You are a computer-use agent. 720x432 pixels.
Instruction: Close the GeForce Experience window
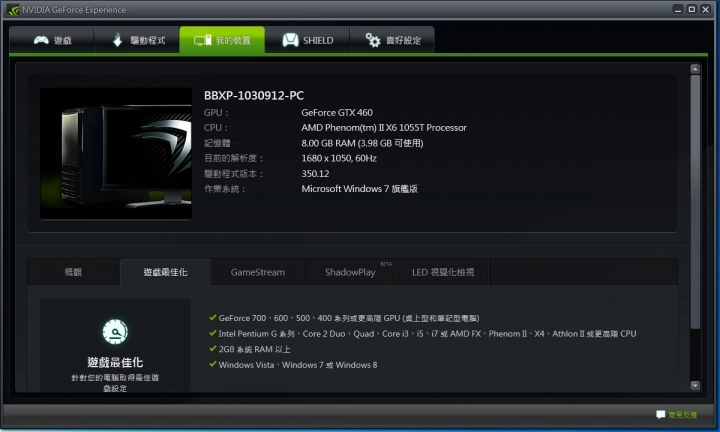[706, 9]
